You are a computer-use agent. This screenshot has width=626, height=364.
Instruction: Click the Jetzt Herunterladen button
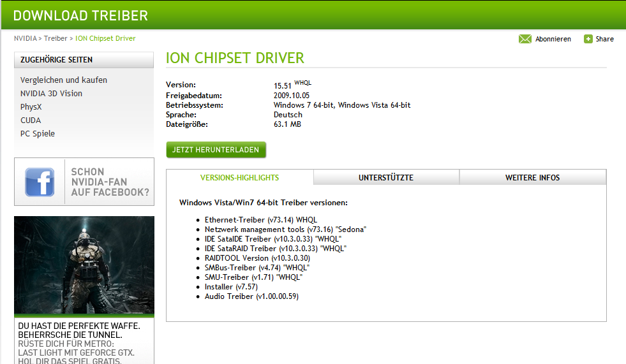pyautogui.click(x=216, y=150)
